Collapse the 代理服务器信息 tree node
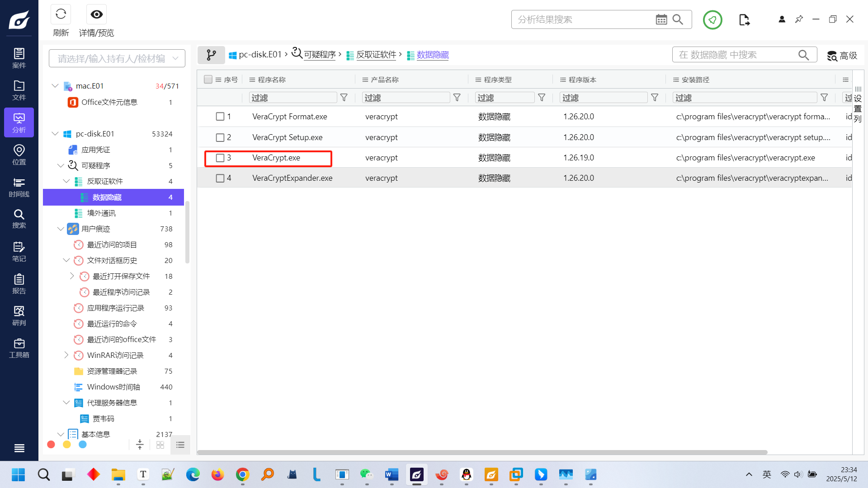 pyautogui.click(x=66, y=403)
